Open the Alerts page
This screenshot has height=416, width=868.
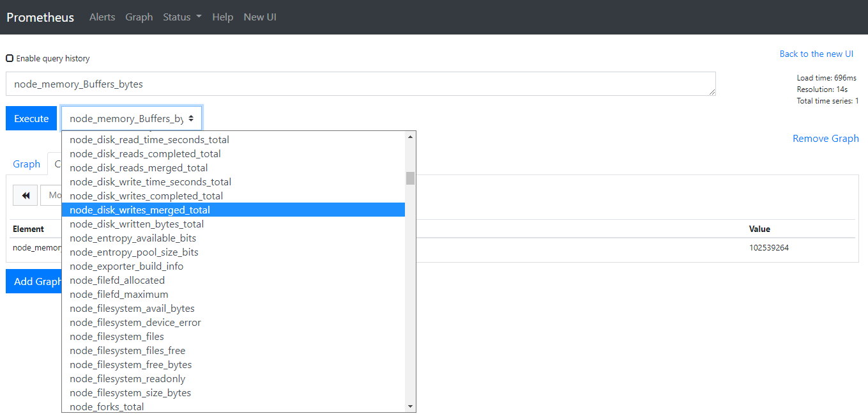click(x=102, y=17)
